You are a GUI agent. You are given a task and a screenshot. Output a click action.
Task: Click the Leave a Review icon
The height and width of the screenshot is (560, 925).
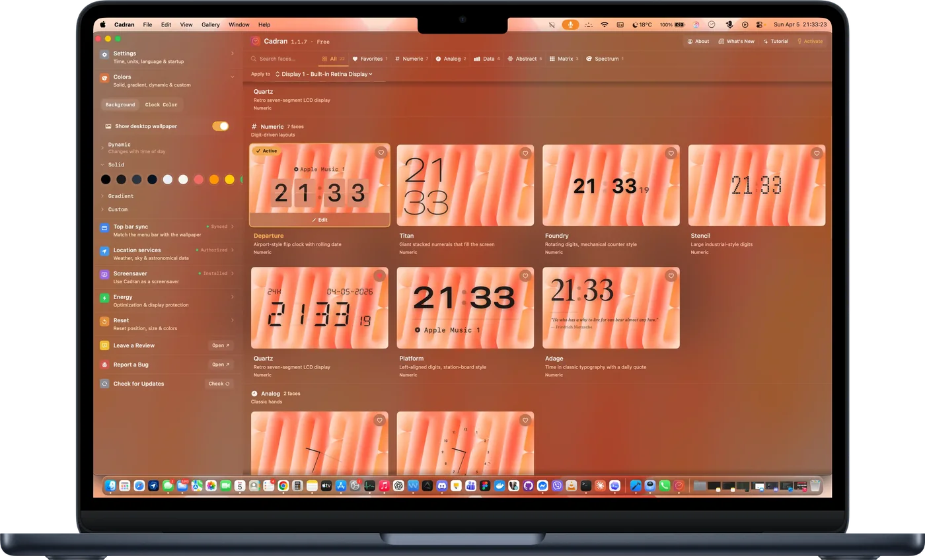click(104, 345)
